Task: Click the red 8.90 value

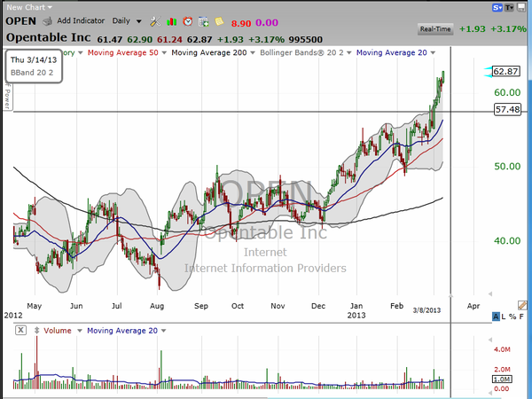Action: [x=241, y=23]
